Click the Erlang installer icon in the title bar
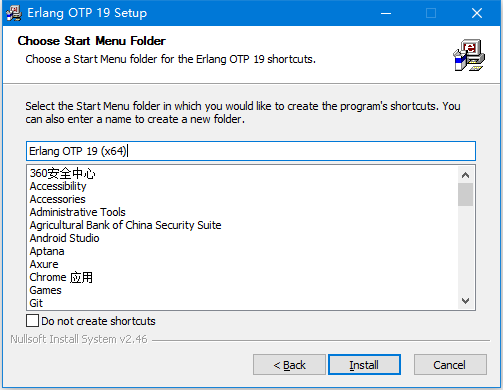503x390 pixels. 14,13
